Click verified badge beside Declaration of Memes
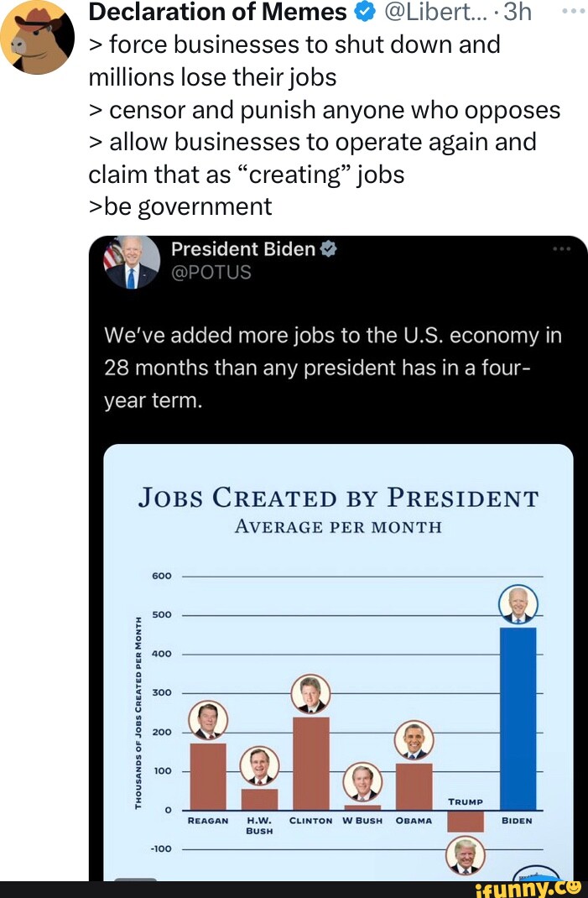 pos(363,12)
